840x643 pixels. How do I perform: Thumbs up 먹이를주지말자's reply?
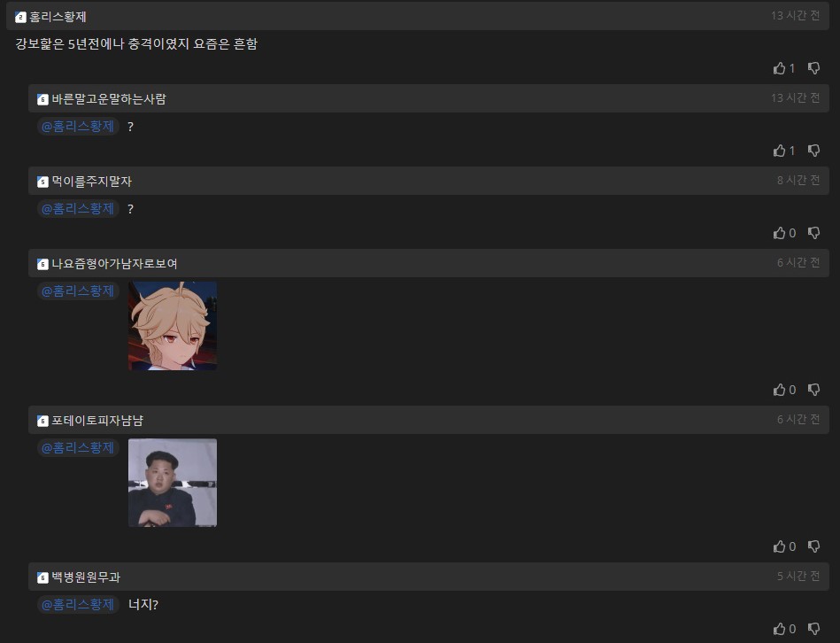coord(780,233)
